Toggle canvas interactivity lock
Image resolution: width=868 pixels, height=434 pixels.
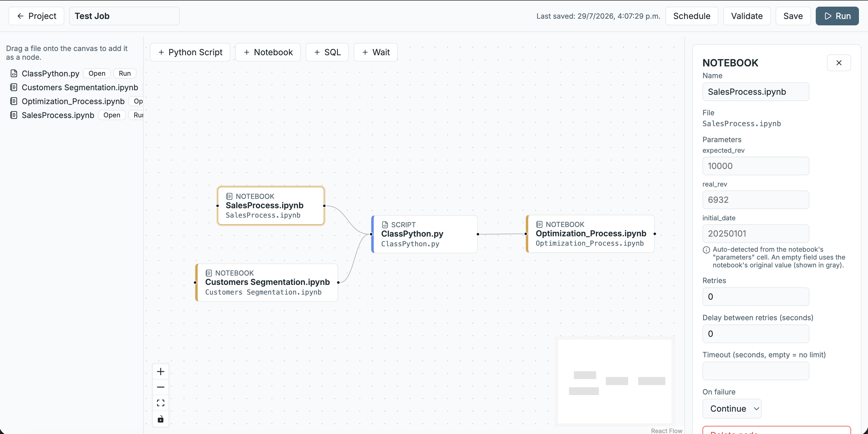coord(161,419)
